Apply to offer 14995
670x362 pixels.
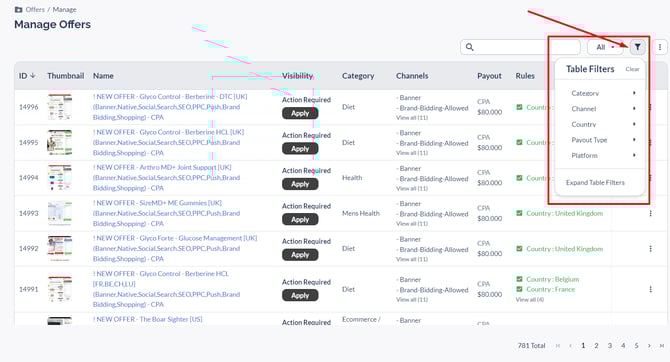300,149
